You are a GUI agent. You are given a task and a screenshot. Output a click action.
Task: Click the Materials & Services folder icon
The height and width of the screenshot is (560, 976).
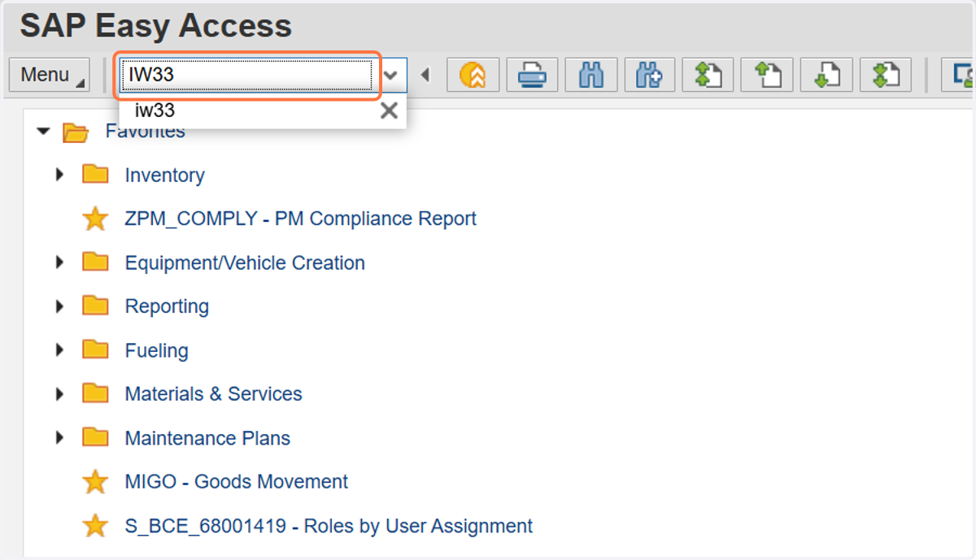(x=95, y=393)
